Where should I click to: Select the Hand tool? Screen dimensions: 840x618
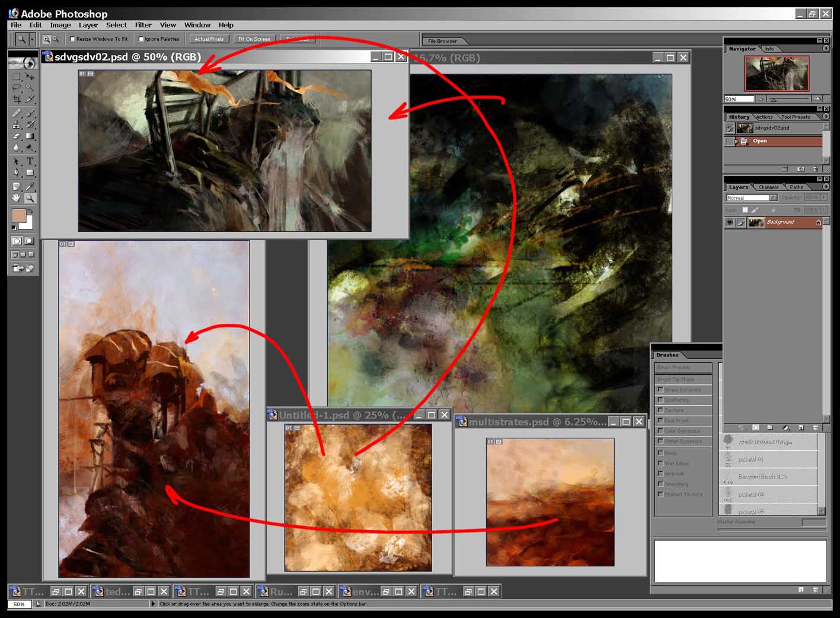pyautogui.click(x=17, y=198)
